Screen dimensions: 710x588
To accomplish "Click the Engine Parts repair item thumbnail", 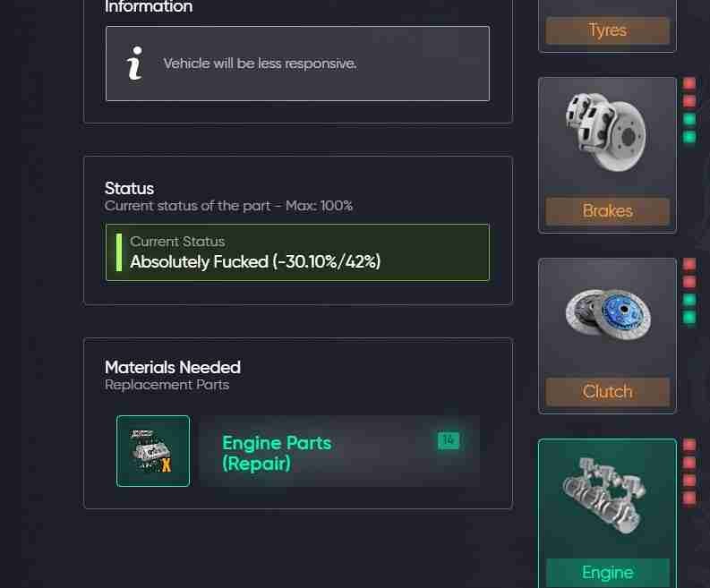I will (x=153, y=451).
